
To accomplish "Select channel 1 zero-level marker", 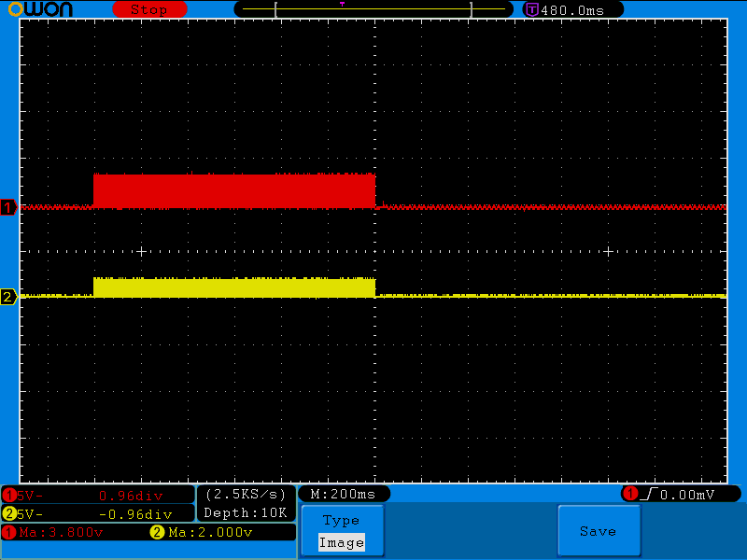I will tap(8, 207).
